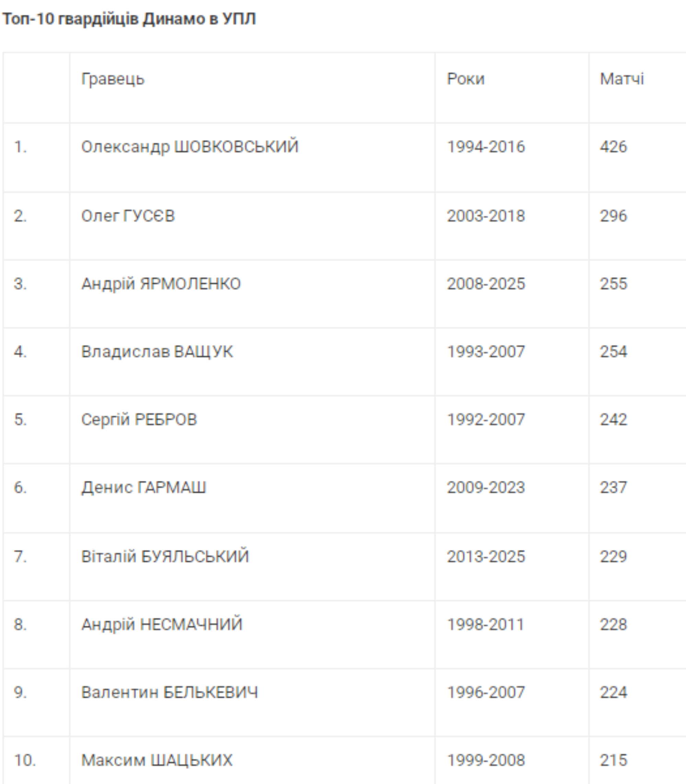The image size is (686, 784).
Task: Click the match count 426
Action: click(613, 147)
